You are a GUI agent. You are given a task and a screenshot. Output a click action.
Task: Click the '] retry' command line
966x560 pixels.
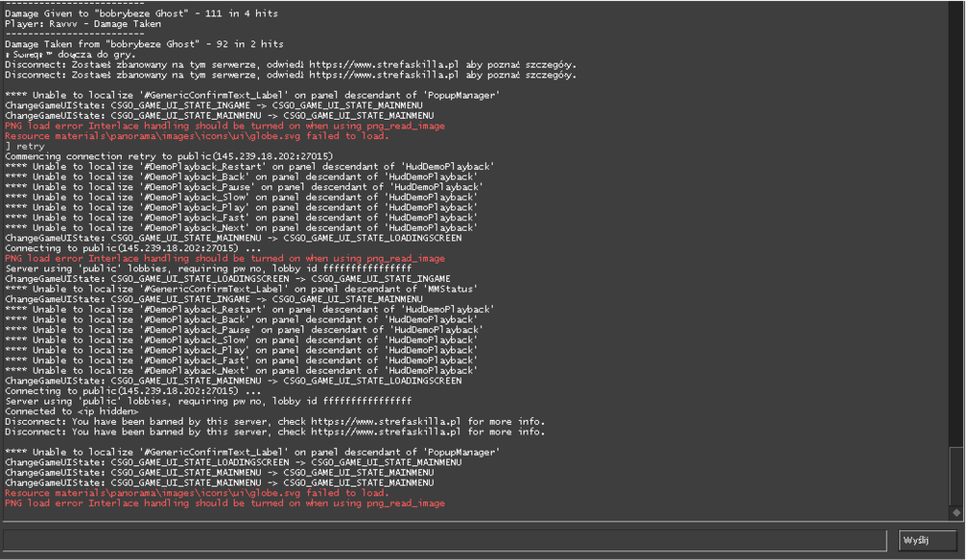[25, 147]
